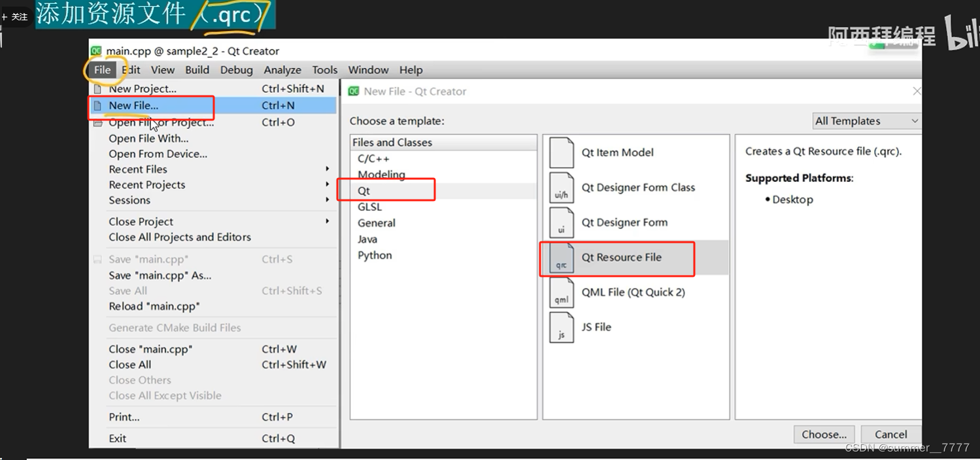Select Save "main.cpp" As... entry
Viewport: 980px width, 460px height.
213,275
